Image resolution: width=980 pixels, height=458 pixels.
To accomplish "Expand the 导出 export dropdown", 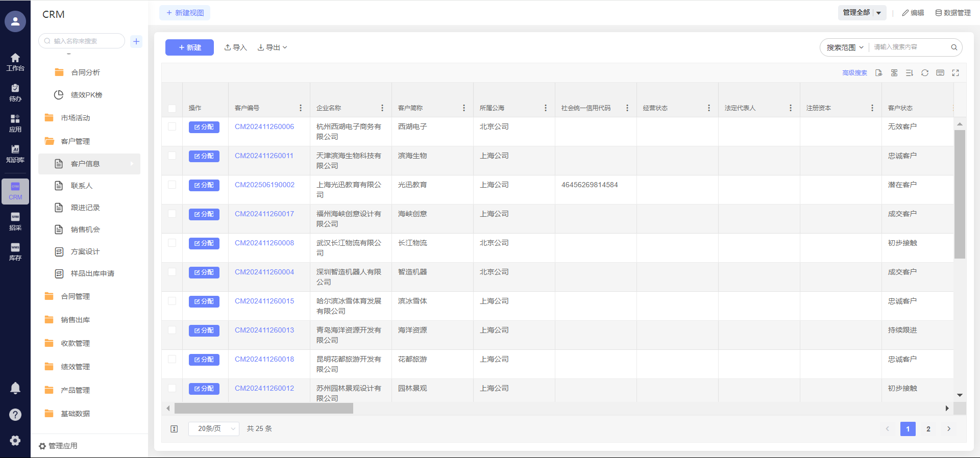I will [x=273, y=47].
